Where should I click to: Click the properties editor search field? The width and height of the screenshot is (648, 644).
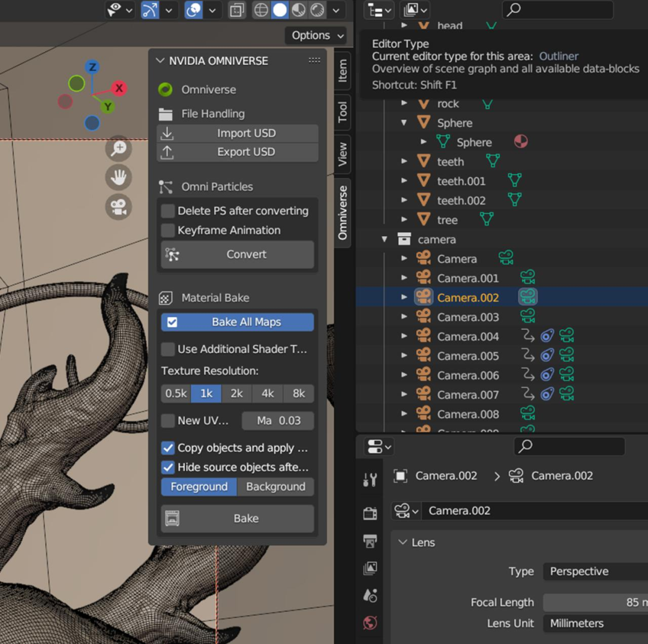569,447
